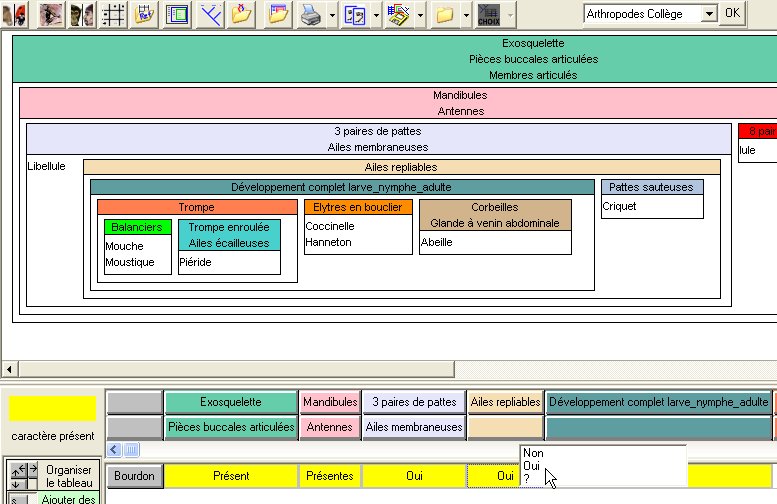The height and width of the screenshot is (504, 777).
Task: Click the Exosquelette column header
Action: point(230,402)
